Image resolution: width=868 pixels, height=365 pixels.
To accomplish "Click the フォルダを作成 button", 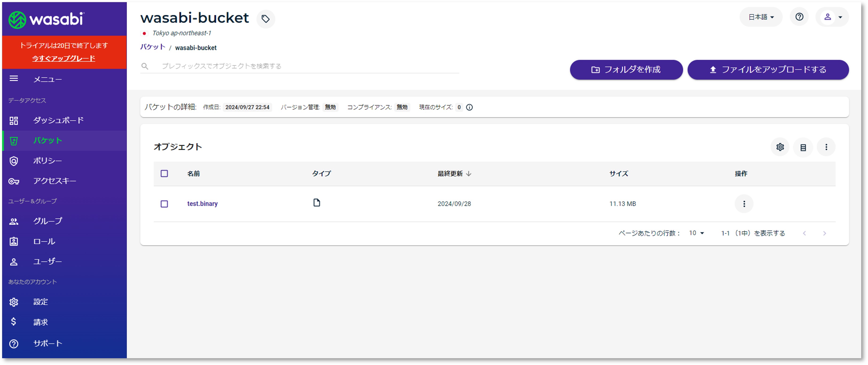I will pos(626,70).
